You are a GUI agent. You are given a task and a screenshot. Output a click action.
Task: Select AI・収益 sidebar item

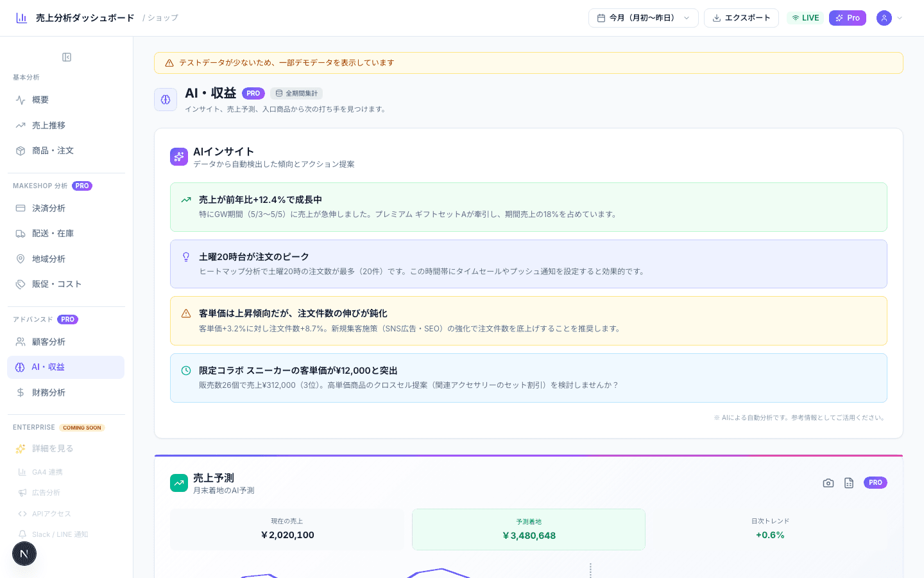pyautogui.click(x=66, y=367)
